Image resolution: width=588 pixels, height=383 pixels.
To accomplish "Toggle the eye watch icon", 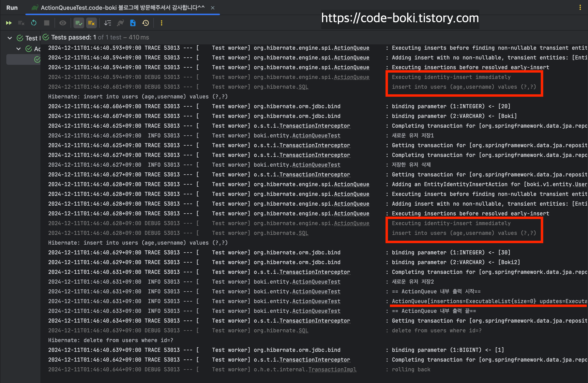I will [x=63, y=23].
